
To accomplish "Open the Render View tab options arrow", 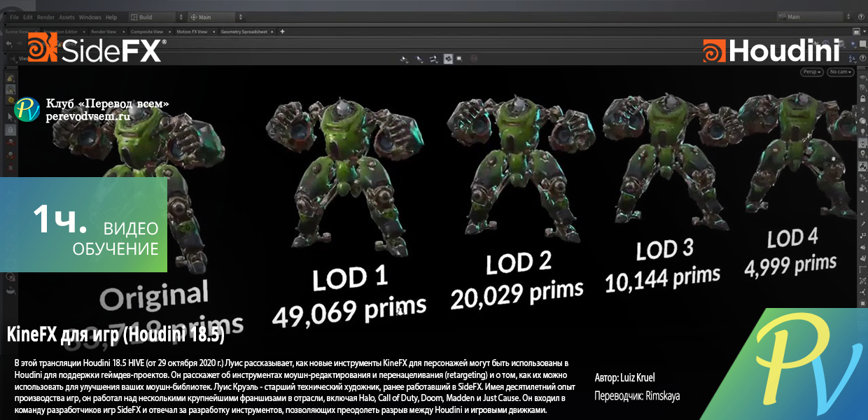I will click(123, 31).
